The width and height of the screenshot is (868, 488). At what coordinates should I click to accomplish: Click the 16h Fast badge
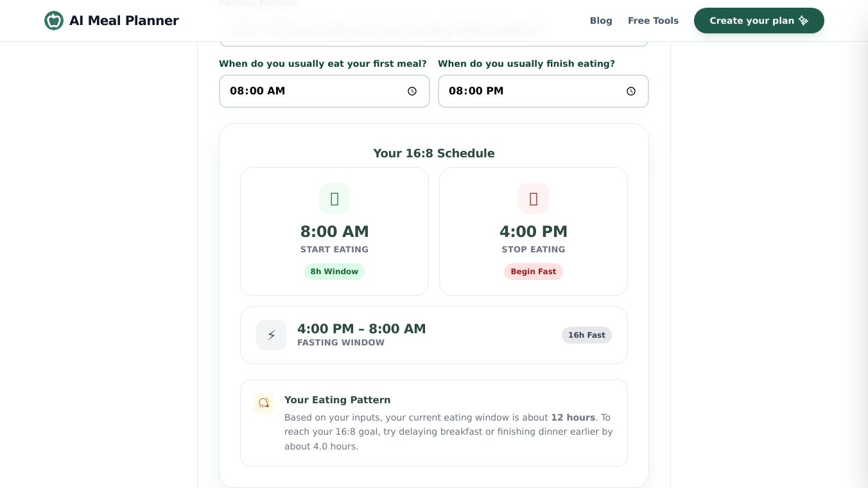587,335
